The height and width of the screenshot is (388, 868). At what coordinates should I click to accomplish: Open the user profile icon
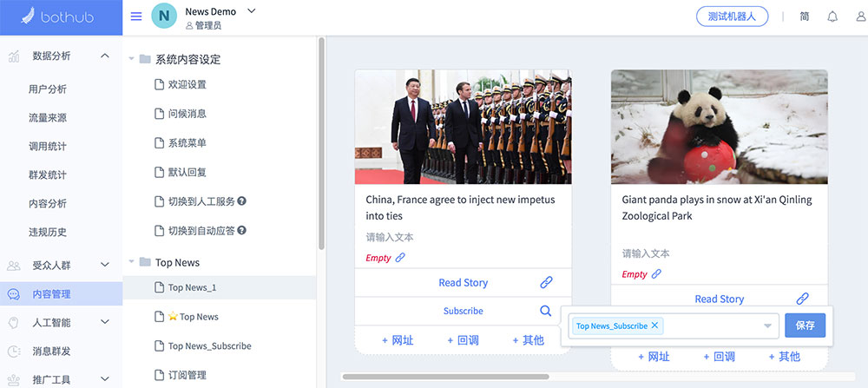[861, 16]
